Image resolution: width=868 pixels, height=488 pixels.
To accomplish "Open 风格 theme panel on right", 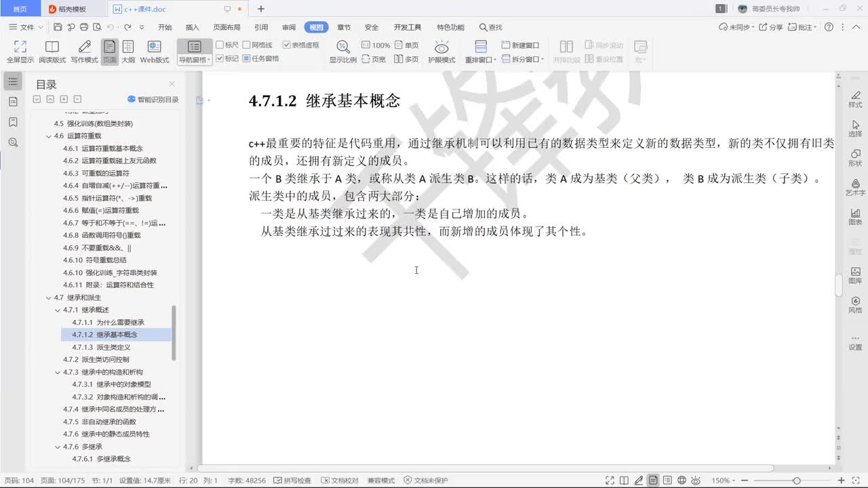I will (x=855, y=304).
